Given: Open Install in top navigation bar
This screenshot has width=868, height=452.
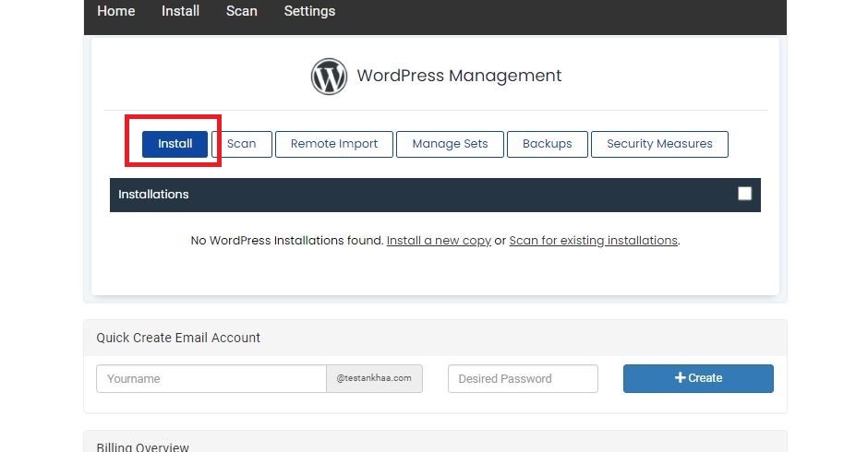Looking at the screenshot, I should coord(180,11).
